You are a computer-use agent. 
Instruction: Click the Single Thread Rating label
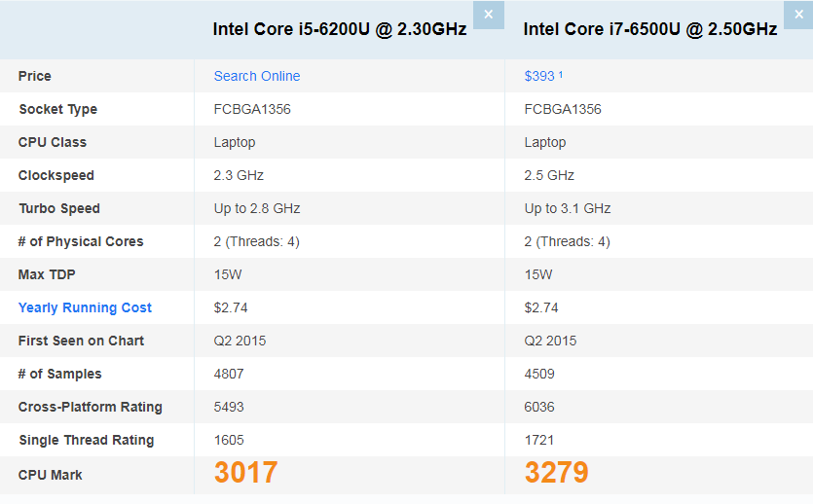coord(87,440)
